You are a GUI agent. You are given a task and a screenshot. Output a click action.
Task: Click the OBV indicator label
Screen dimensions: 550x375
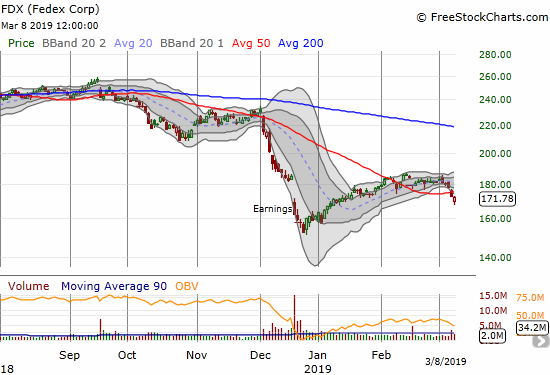[x=187, y=286]
